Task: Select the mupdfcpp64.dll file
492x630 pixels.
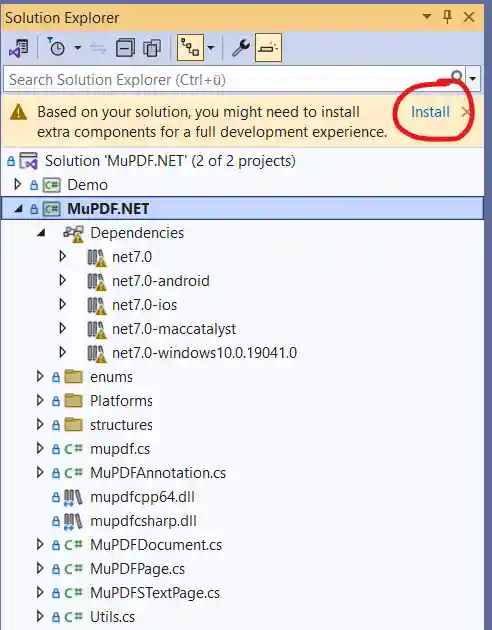Action: pyautogui.click(x=142, y=497)
